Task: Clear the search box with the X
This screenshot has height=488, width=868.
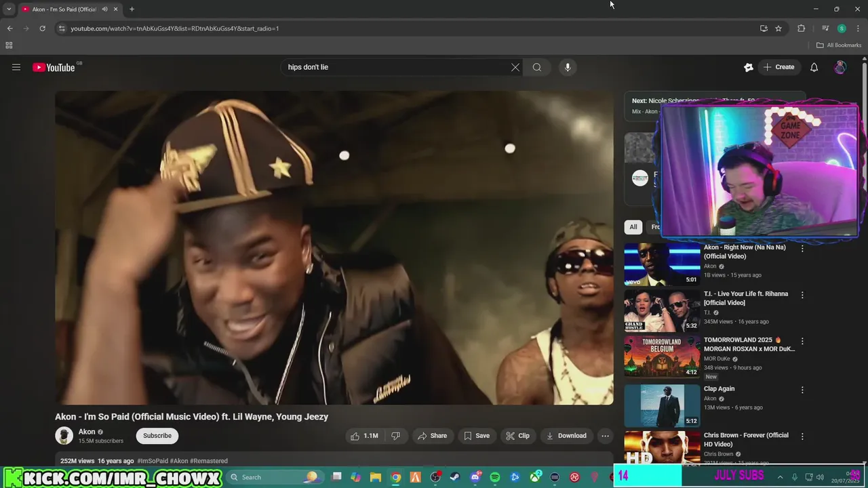Action: click(515, 67)
